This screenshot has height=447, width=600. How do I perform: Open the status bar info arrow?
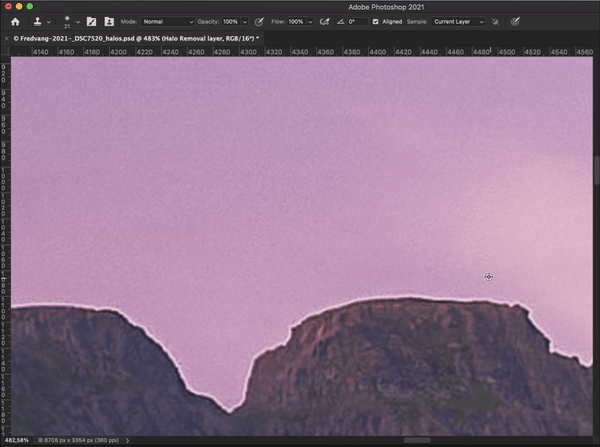click(127, 440)
